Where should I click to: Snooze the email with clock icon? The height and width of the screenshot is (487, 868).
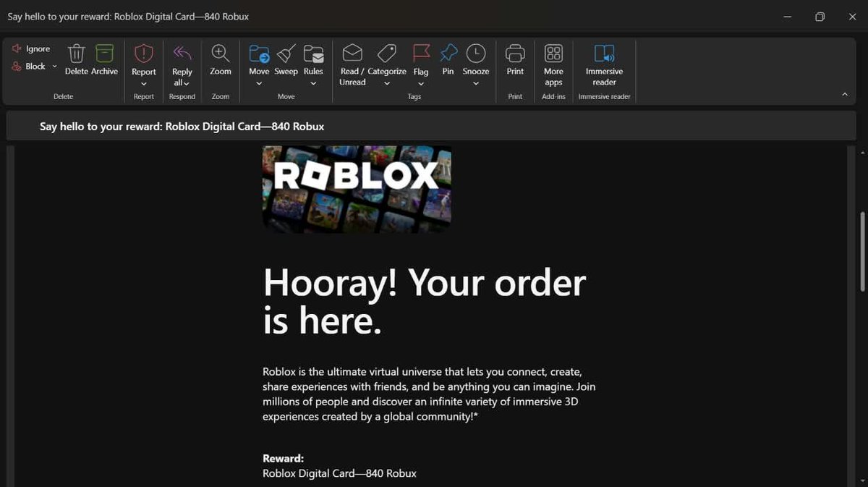476,54
